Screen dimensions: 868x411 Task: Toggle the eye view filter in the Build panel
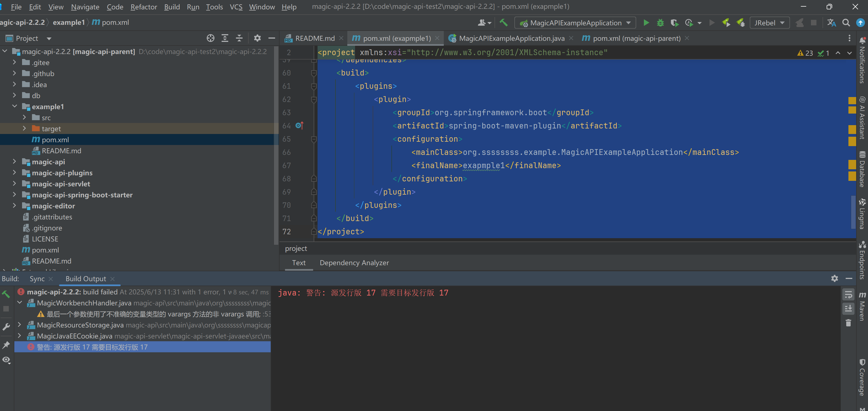pyautogui.click(x=6, y=360)
